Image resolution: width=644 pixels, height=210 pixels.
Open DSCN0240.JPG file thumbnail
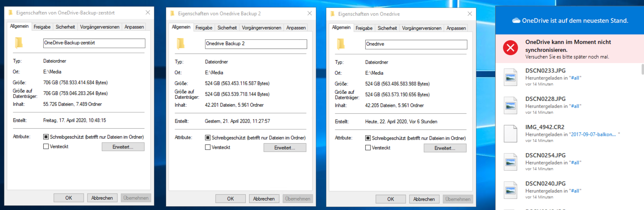tap(510, 190)
